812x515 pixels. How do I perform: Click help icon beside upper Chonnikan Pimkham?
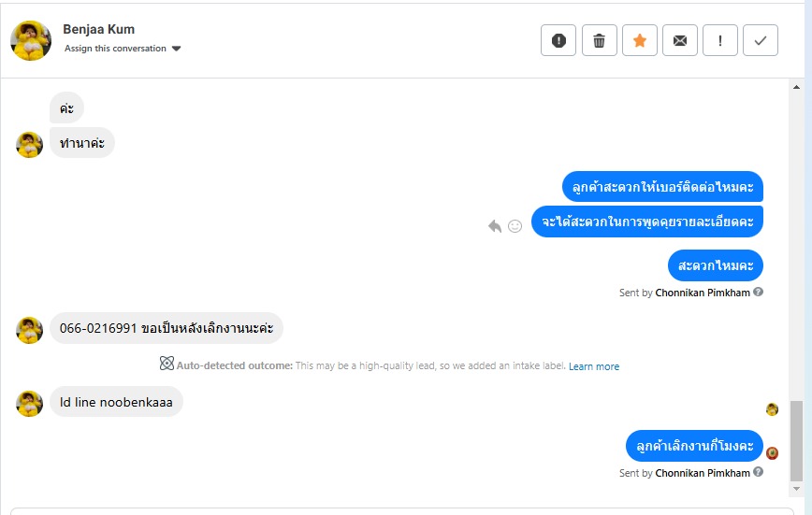pyautogui.click(x=759, y=292)
